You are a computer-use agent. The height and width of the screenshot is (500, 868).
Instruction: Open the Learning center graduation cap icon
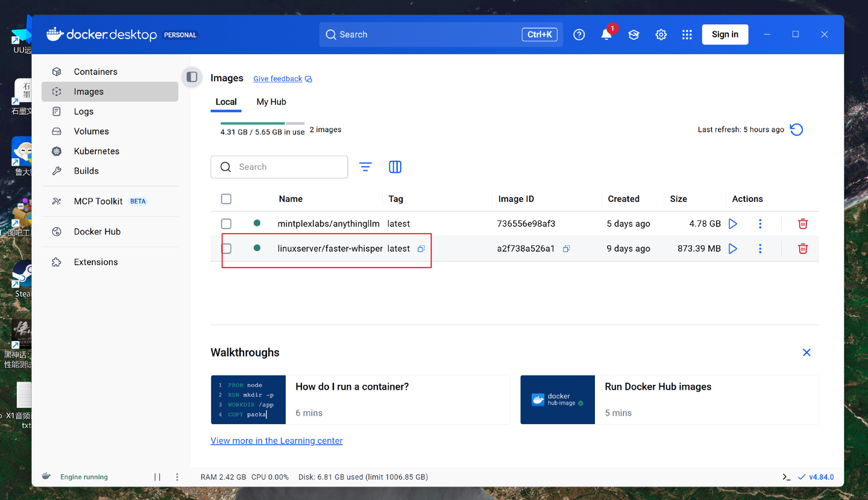[x=634, y=35]
